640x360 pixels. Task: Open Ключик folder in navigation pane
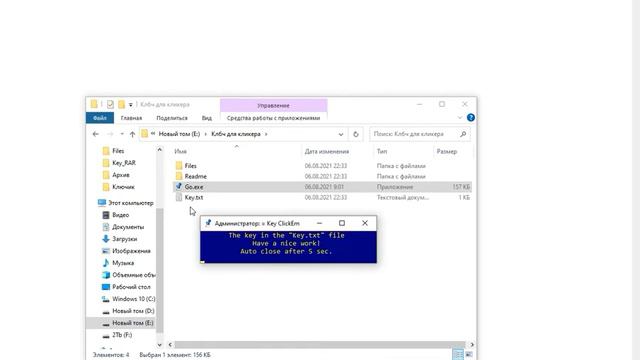tap(123, 187)
